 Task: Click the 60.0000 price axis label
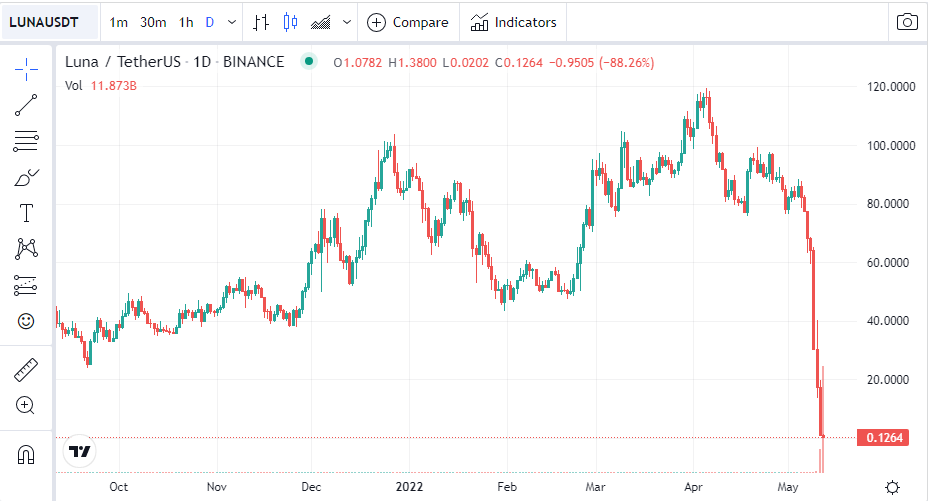point(888,263)
